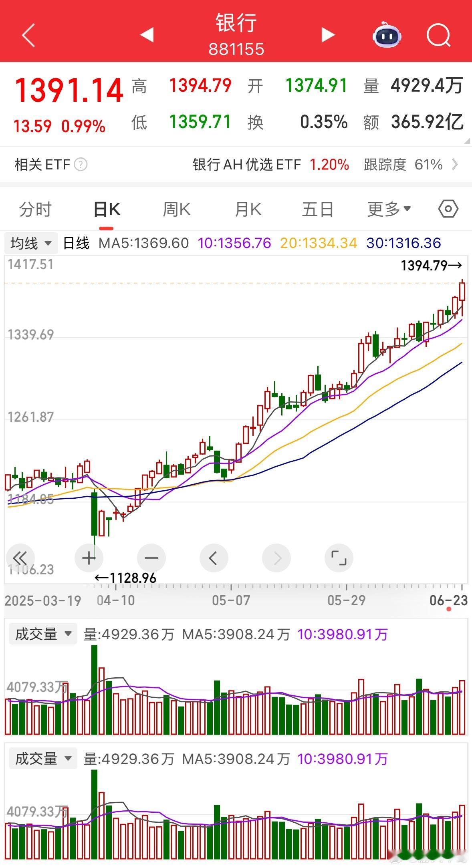
Task: Jump to earliest data with double-left arrows
Action: [20, 558]
